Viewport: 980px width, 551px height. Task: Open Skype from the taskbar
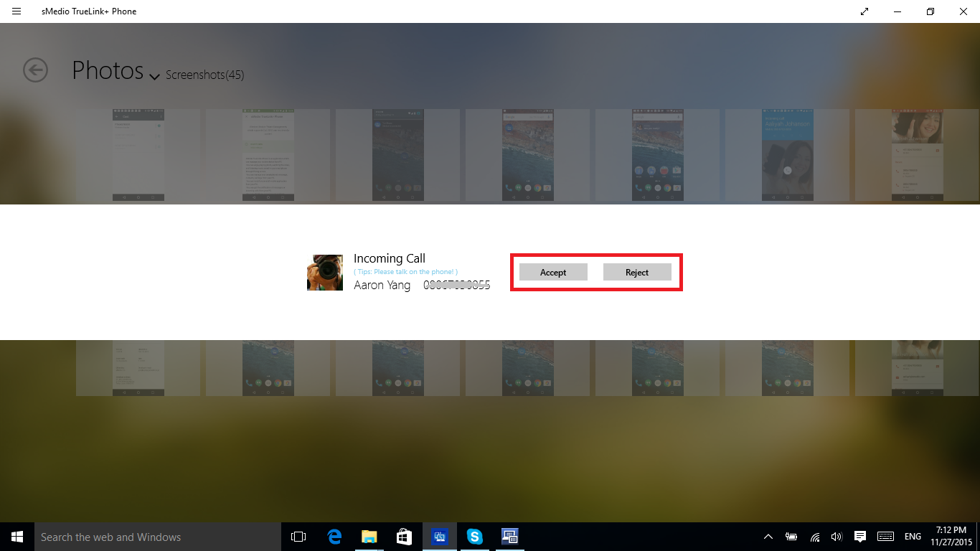point(475,537)
